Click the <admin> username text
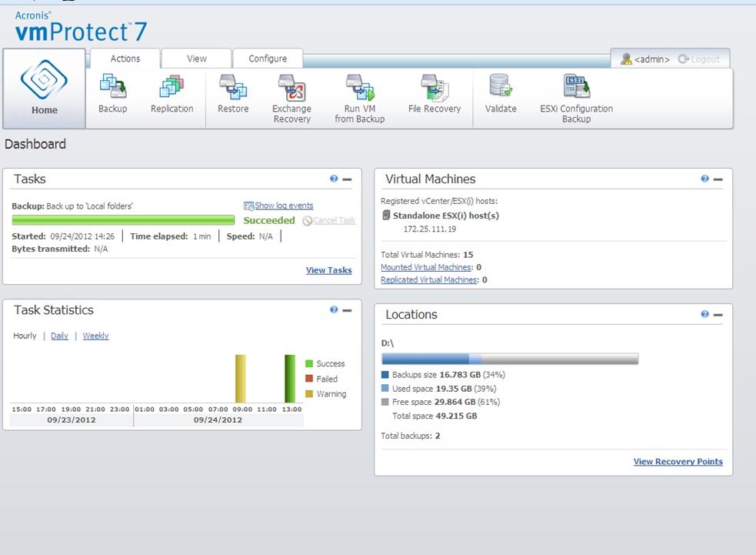 point(652,59)
